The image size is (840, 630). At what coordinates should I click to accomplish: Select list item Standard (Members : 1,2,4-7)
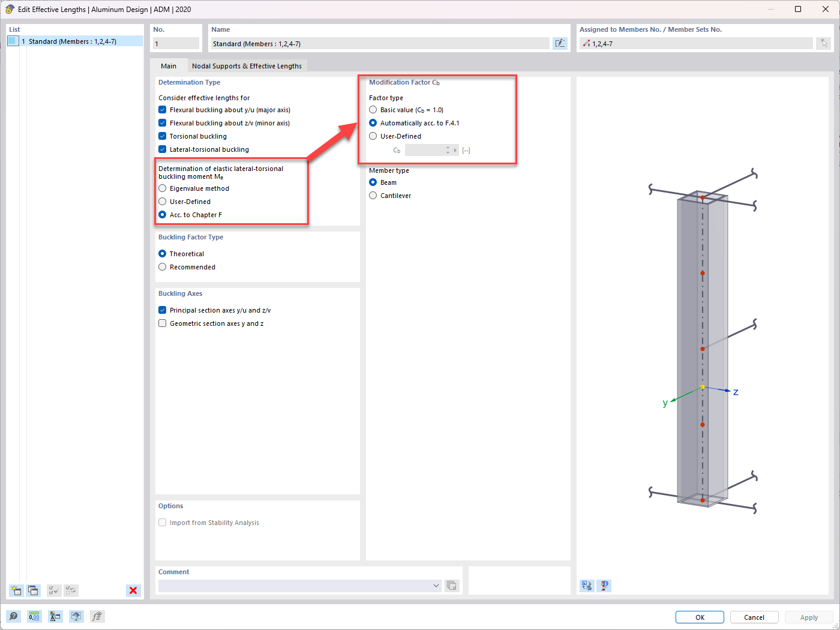(x=75, y=41)
